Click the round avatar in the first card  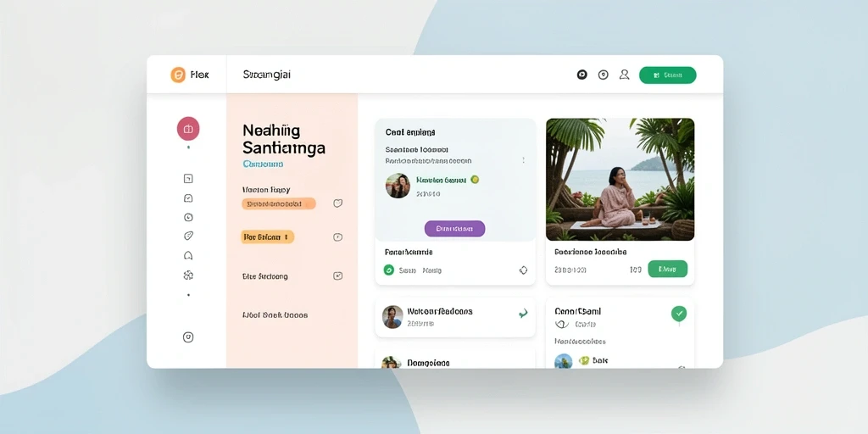coord(398,186)
